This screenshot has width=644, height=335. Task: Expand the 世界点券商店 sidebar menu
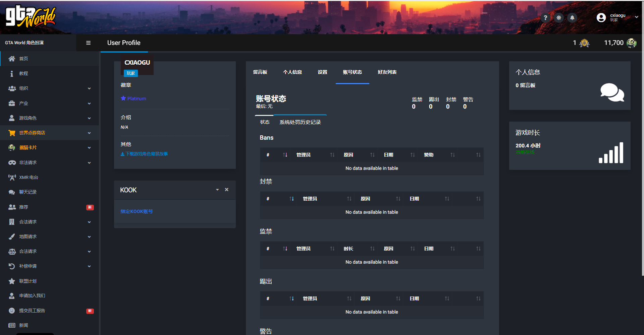tap(89, 133)
